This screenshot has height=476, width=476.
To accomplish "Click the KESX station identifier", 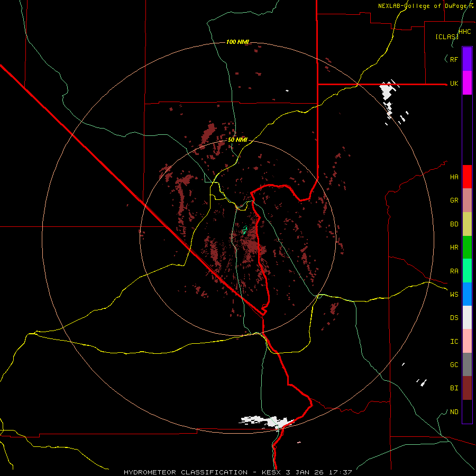I will tap(272, 472).
